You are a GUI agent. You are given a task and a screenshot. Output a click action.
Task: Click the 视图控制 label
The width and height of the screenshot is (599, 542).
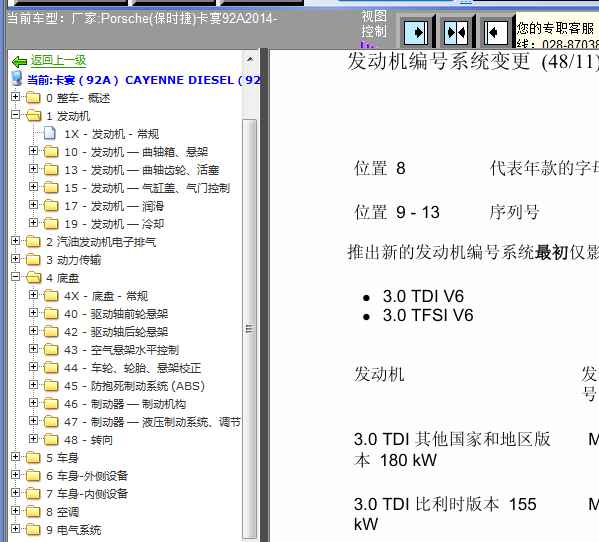pyautogui.click(x=374, y=24)
